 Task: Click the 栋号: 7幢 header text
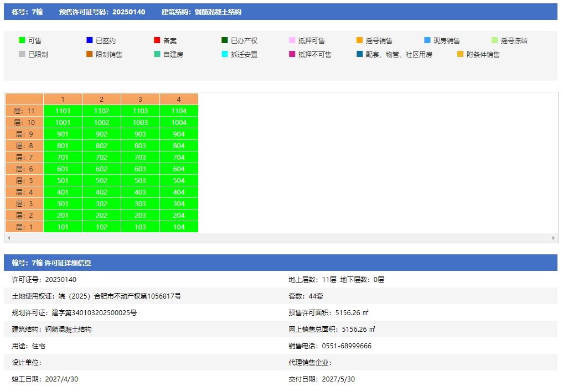27,12
